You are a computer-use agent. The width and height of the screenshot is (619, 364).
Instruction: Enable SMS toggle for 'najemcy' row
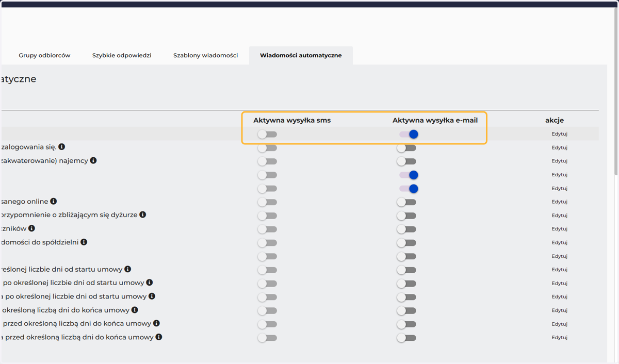[267, 161]
